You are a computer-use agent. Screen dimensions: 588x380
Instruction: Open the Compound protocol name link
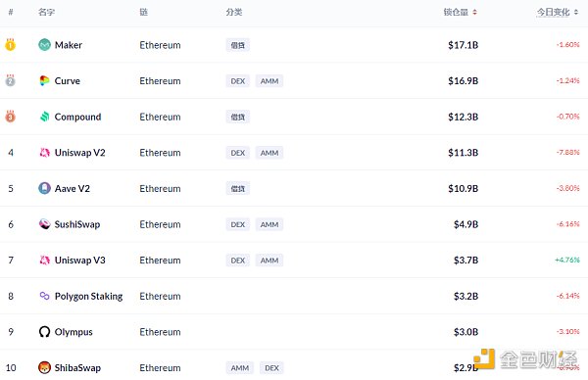77,117
